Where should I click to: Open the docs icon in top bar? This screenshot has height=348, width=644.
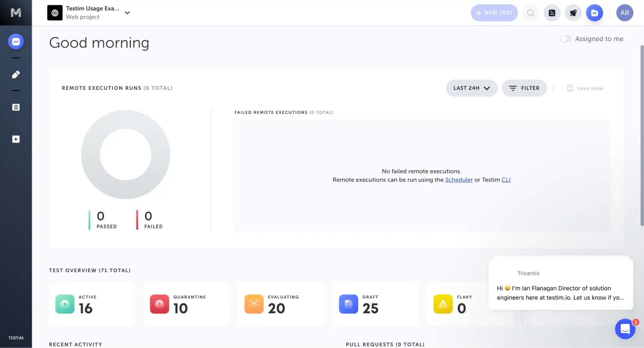click(552, 13)
